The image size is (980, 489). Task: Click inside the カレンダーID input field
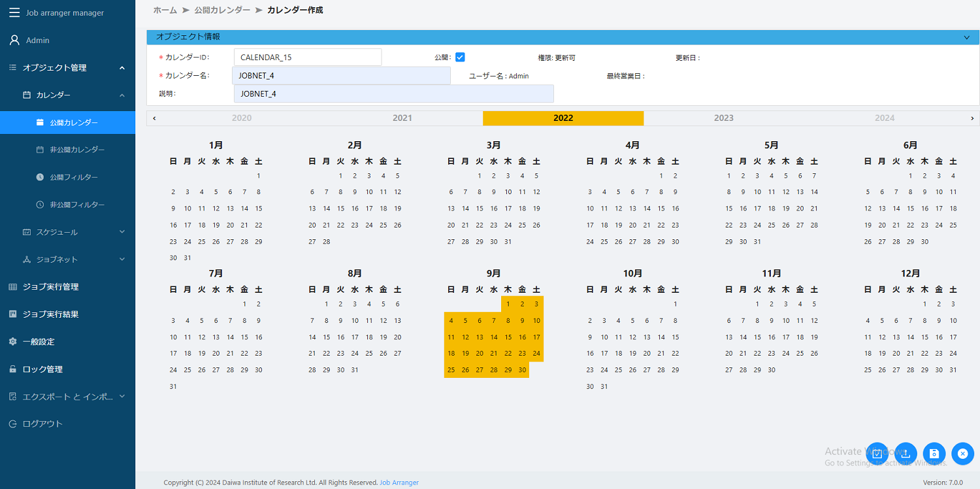tap(307, 57)
